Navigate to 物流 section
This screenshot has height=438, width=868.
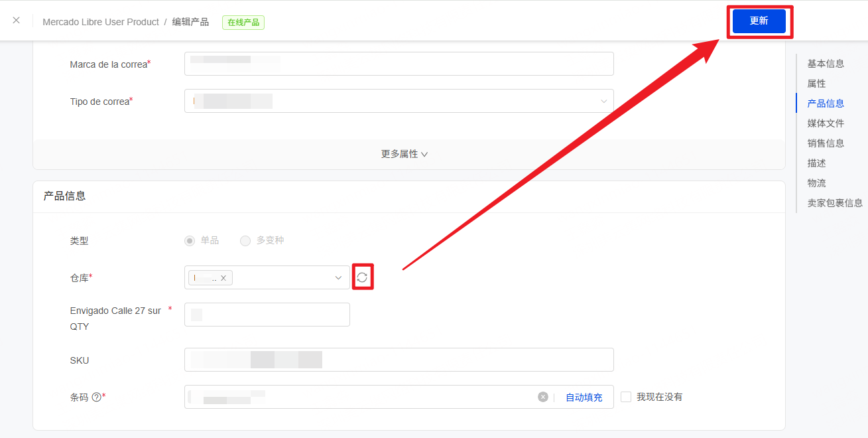[816, 183]
